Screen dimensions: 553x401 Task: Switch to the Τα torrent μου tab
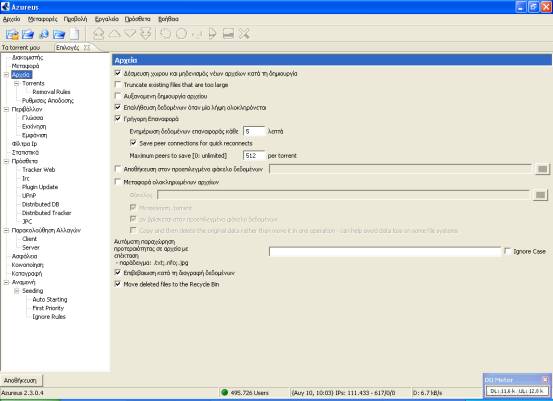[21, 47]
